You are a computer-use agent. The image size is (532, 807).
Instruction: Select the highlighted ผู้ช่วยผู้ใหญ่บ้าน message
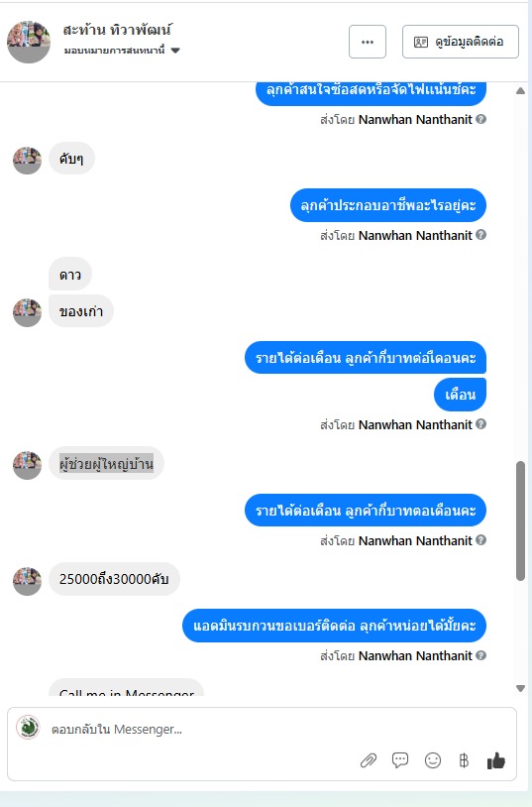(x=107, y=463)
